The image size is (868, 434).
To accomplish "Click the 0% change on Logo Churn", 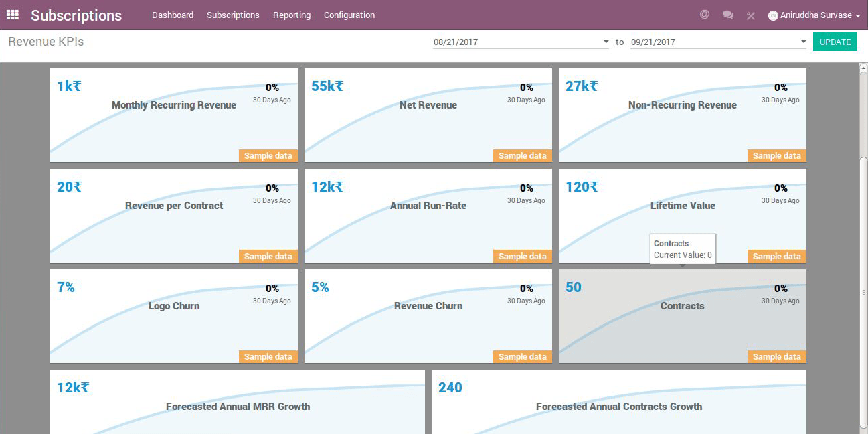I will tap(272, 289).
